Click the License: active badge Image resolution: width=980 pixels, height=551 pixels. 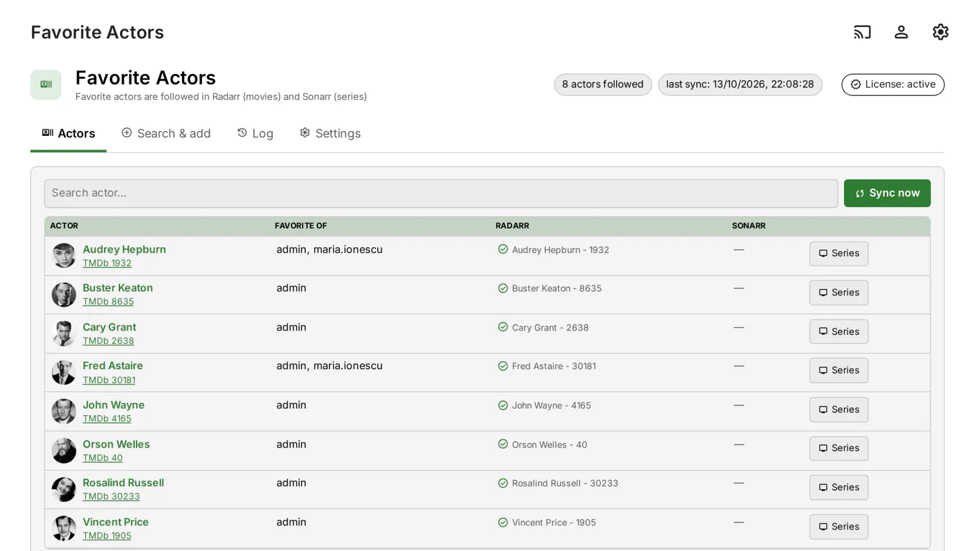coord(892,84)
